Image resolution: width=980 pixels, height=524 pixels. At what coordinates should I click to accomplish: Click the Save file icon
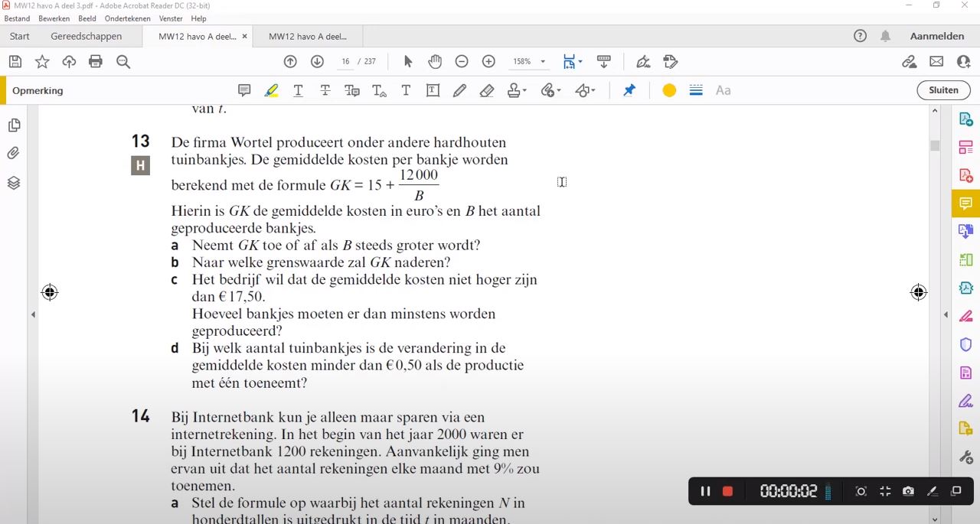click(15, 62)
